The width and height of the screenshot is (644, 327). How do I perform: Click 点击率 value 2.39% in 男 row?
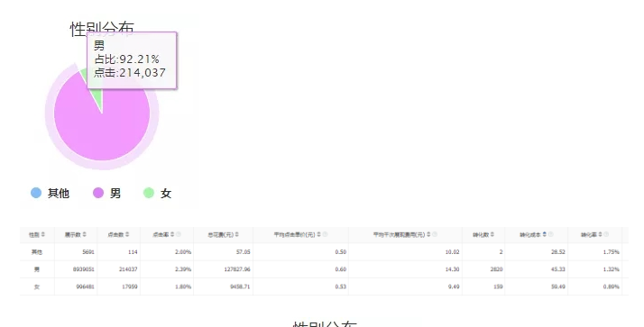(x=183, y=269)
